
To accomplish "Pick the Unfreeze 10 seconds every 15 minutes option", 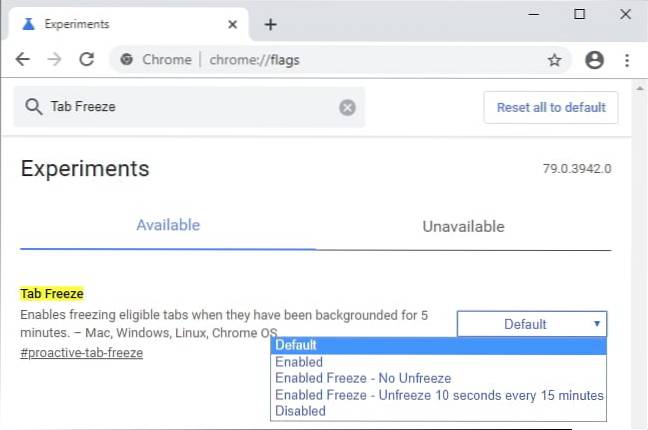I will tap(438, 395).
